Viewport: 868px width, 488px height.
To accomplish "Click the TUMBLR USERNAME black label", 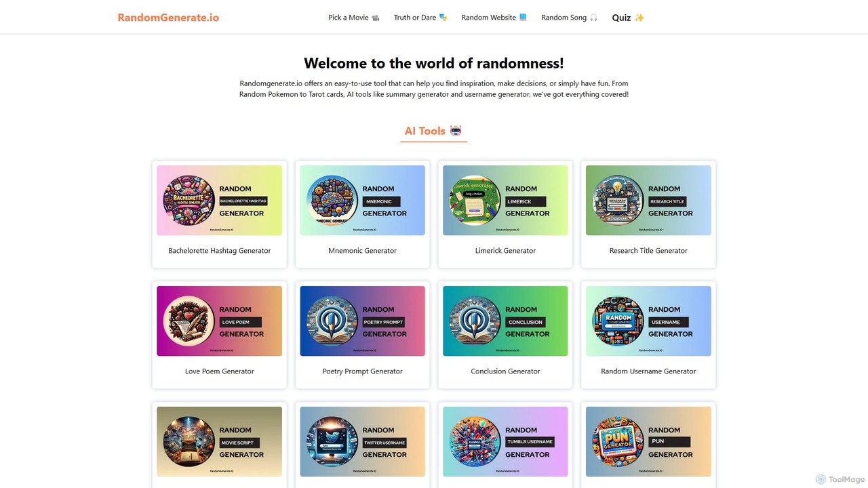I will pyautogui.click(x=530, y=442).
